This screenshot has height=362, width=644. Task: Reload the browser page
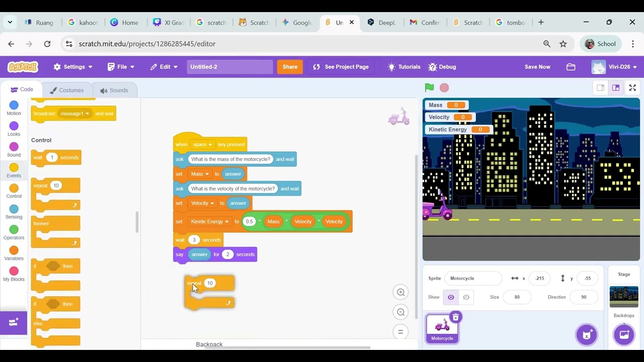(x=47, y=44)
